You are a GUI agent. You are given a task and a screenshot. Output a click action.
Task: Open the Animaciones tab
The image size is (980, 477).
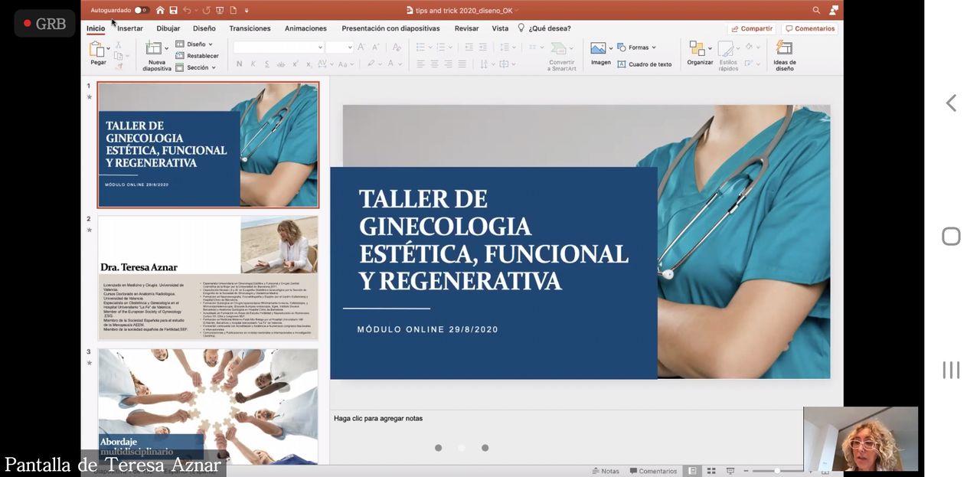point(305,28)
